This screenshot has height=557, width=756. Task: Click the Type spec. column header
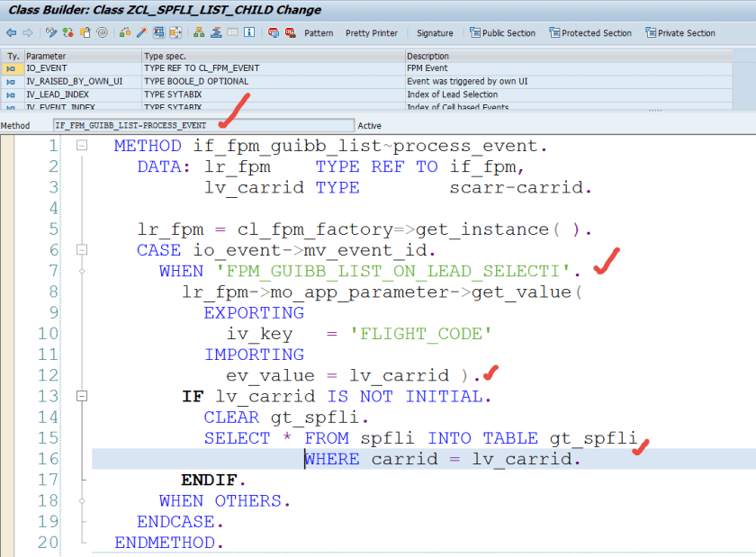(x=274, y=56)
